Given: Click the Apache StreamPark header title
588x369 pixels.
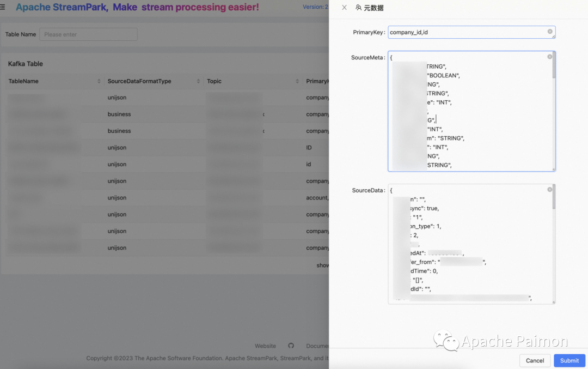Looking at the screenshot, I should click(137, 7).
